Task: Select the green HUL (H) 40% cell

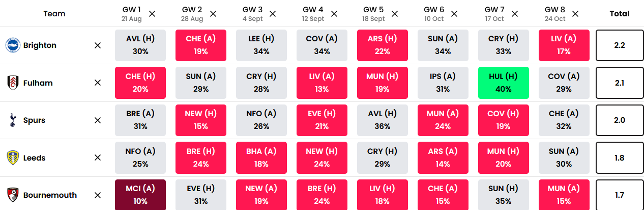Action: [x=504, y=83]
